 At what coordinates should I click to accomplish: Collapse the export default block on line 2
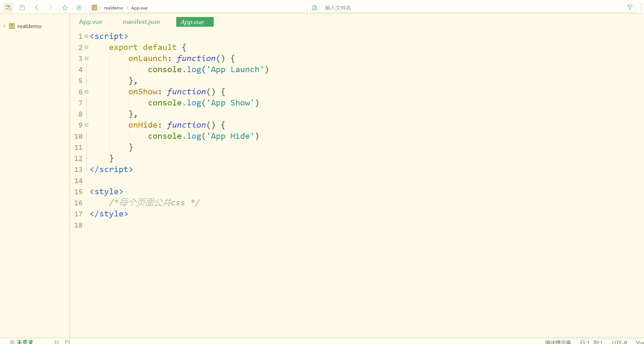click(87, 48)
